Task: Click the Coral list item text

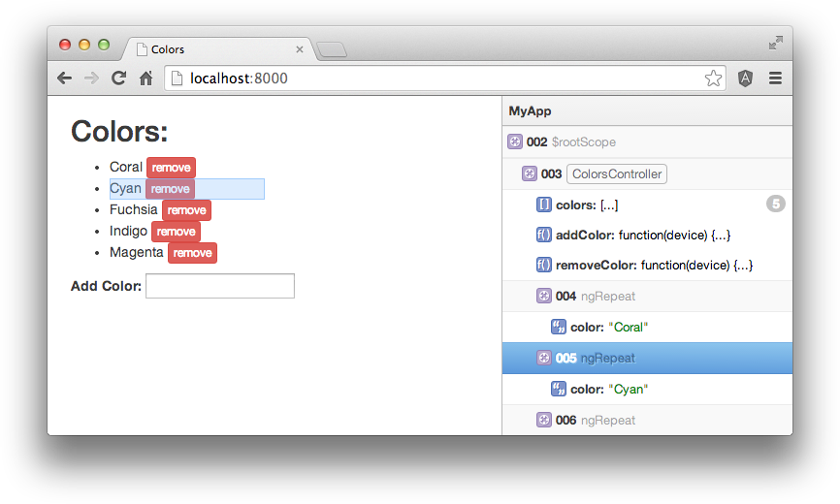Action: coord(126,167)
